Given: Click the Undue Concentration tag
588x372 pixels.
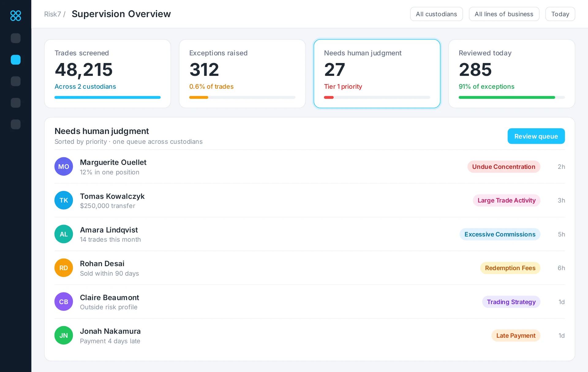Looking at the screenshot, I should (504, 167).
